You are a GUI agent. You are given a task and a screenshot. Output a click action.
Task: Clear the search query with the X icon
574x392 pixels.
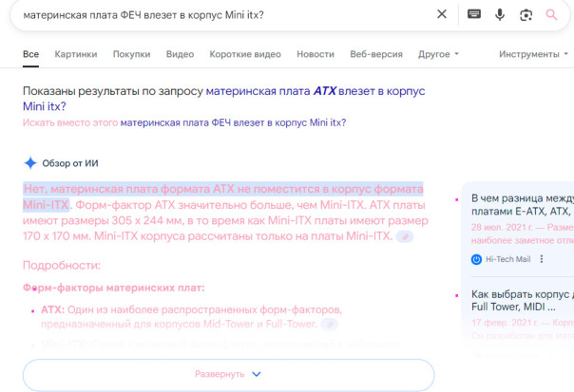click(442, 14)
